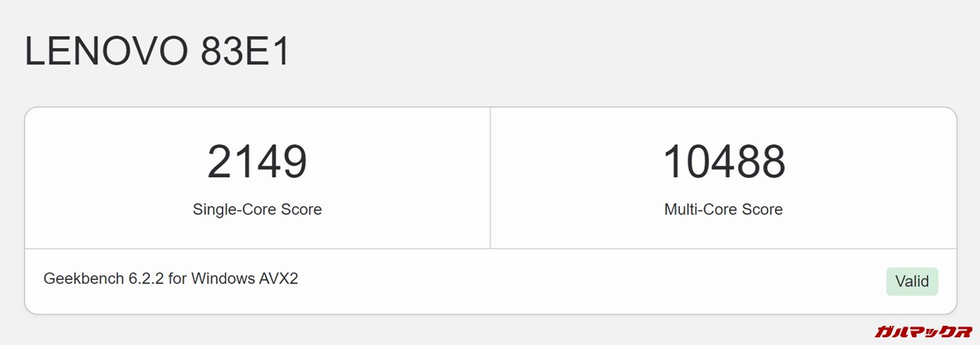Click the word Windows in the footer

click(x=224, y=278)
